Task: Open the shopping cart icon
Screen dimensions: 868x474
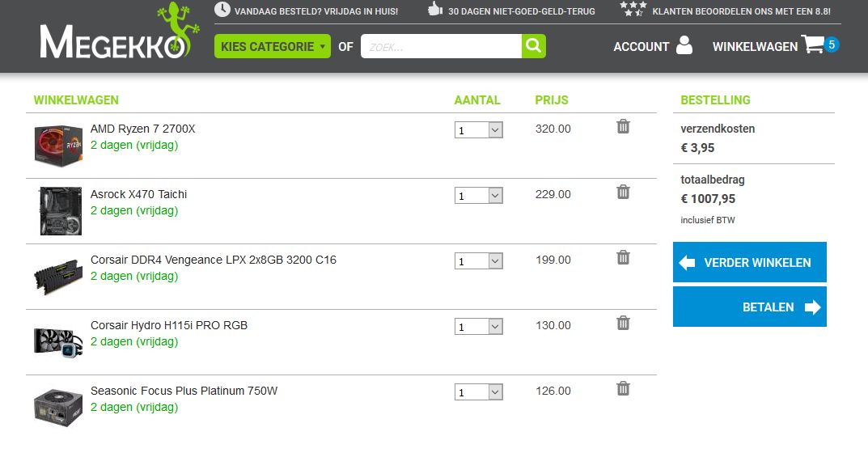Action: (812, 44)
